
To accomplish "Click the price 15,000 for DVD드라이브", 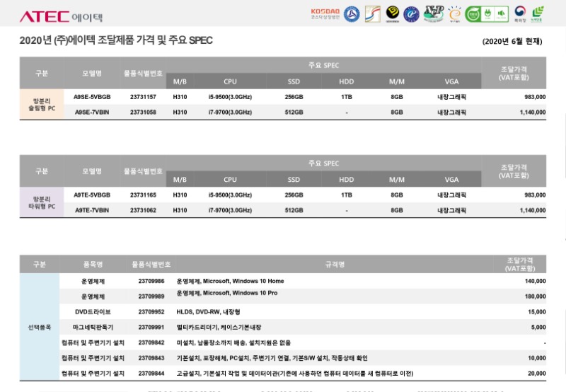I will point(537,312).
